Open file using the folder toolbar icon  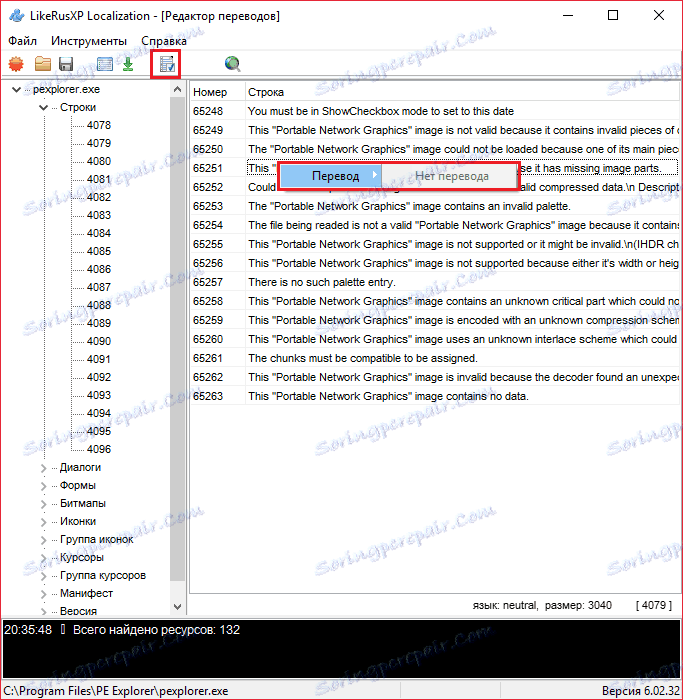click(43, 64)
